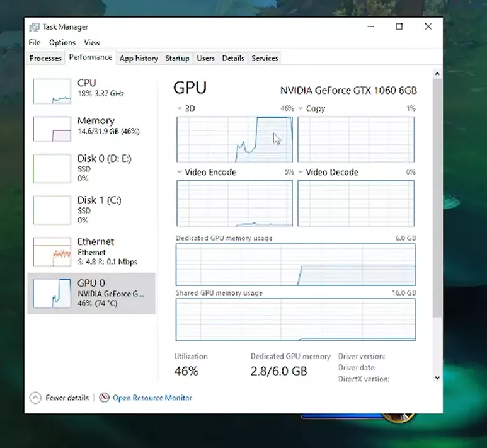Select CPU in the performance sidebar
Viewport: 487px width, 448px height.
point(91,91)
